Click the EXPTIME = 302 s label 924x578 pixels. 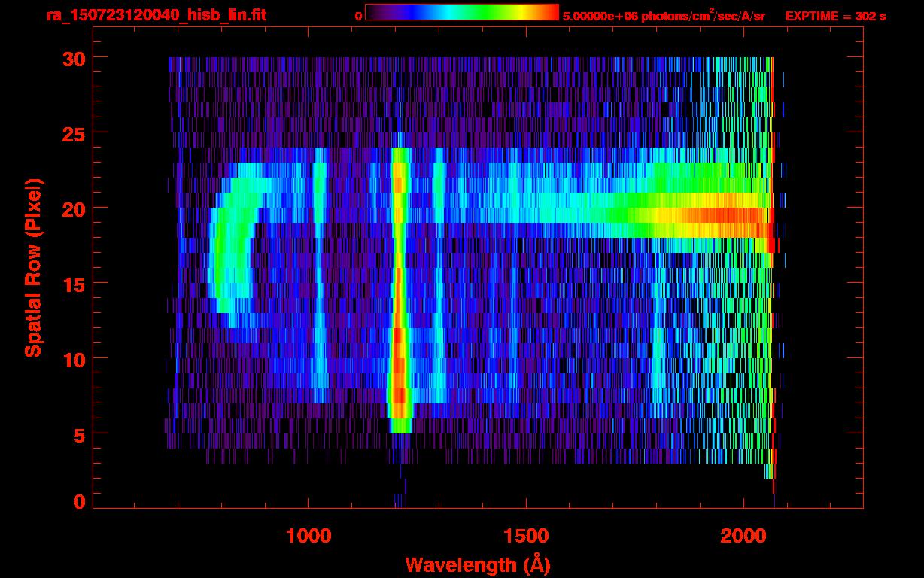[x=835, y=16]
